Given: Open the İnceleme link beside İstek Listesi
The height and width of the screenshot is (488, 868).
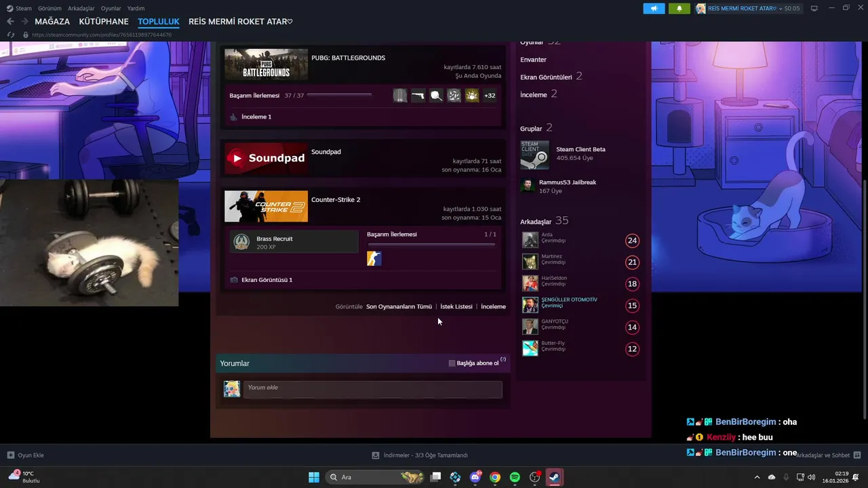Looking at the screenshot, I should coord(493,306).
